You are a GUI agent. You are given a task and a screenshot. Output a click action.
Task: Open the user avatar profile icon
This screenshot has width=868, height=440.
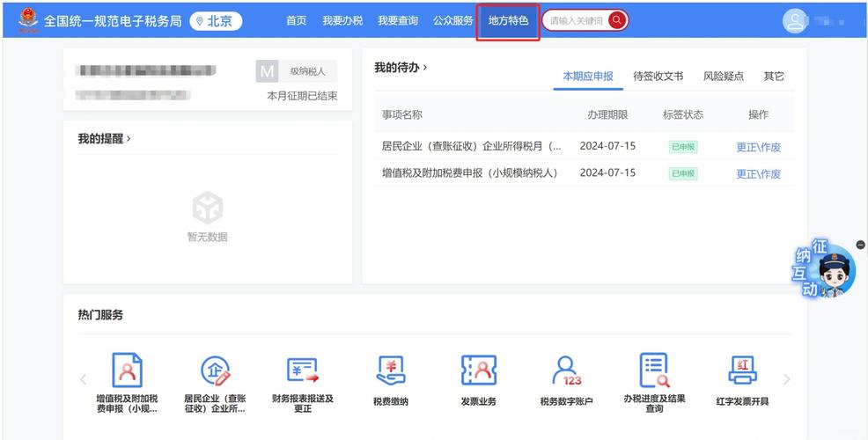pos(795,21)
